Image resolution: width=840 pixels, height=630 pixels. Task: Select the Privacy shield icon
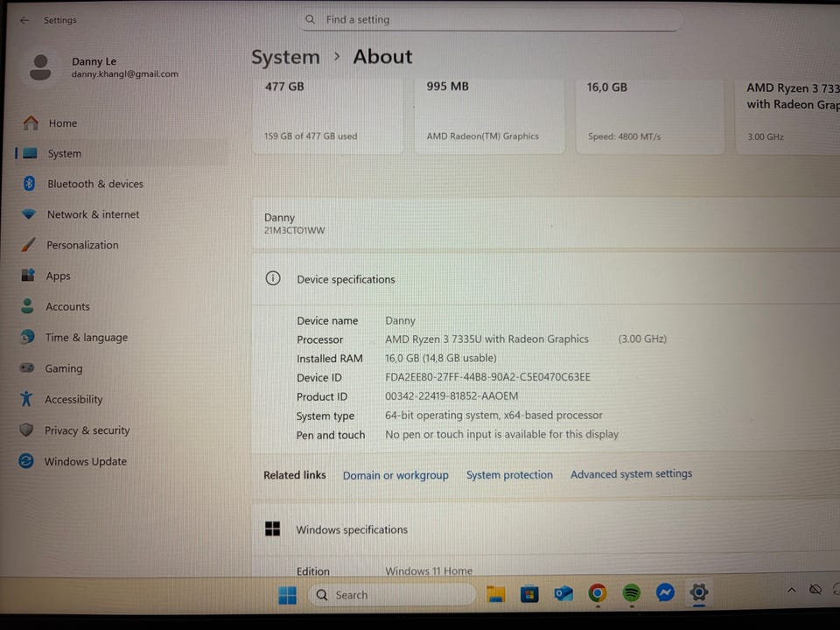coord(26,430)
